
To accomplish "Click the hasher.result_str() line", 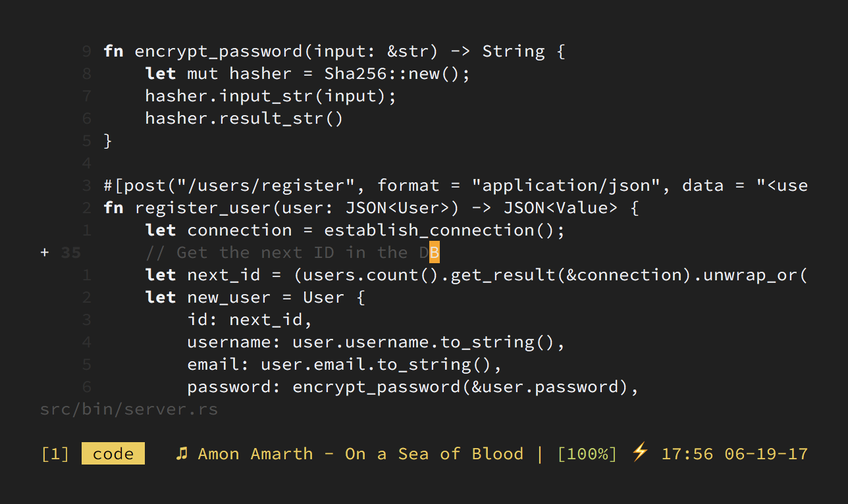I will 244,118.
